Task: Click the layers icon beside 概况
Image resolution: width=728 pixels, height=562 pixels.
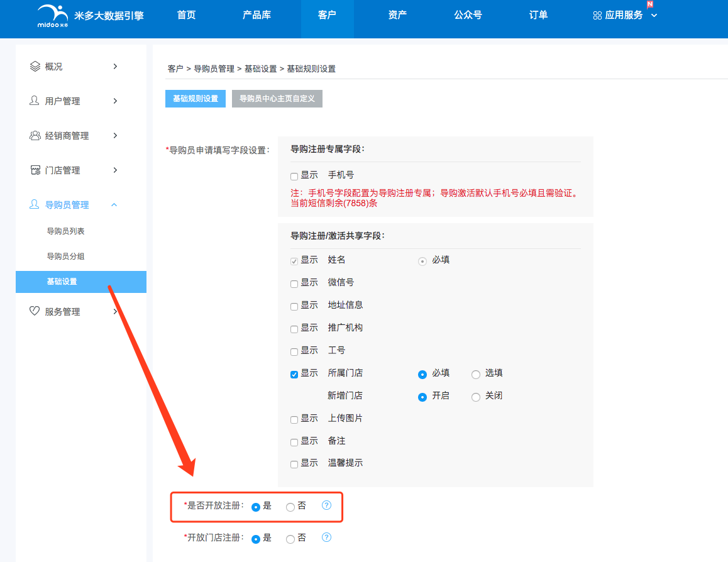Action: coord(35,65)
